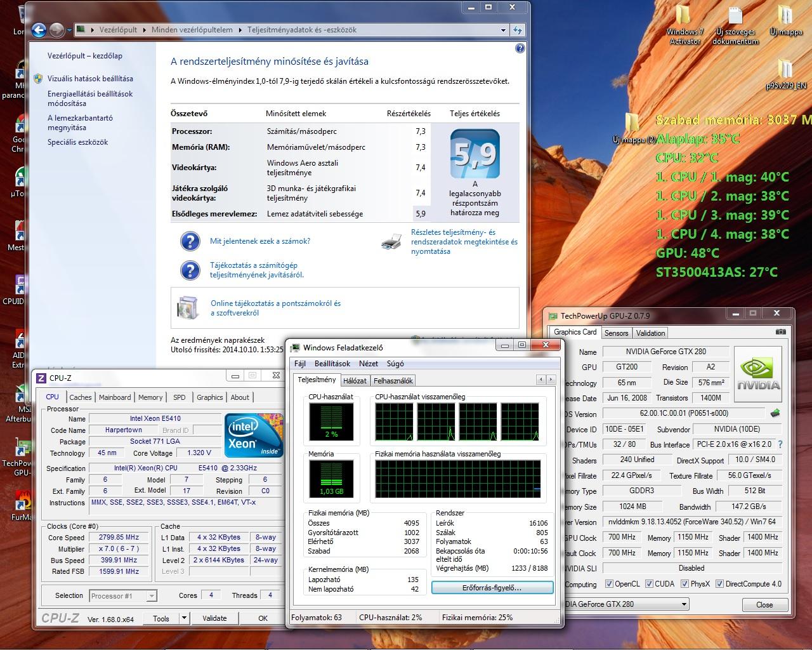
Task: Open the Processor #1 selection dropdown in CPU-Z
Action: tap(152, 596)
